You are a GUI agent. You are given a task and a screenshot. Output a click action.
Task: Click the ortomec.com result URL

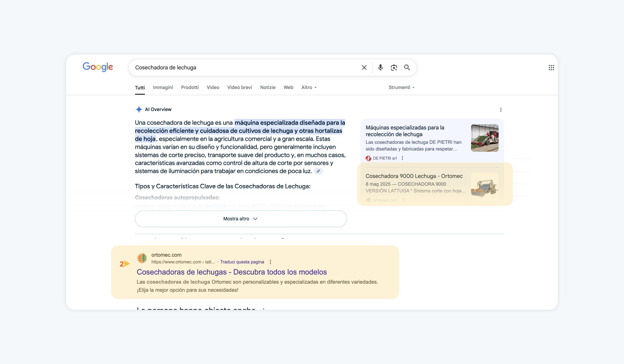click(x=183, y=262)
